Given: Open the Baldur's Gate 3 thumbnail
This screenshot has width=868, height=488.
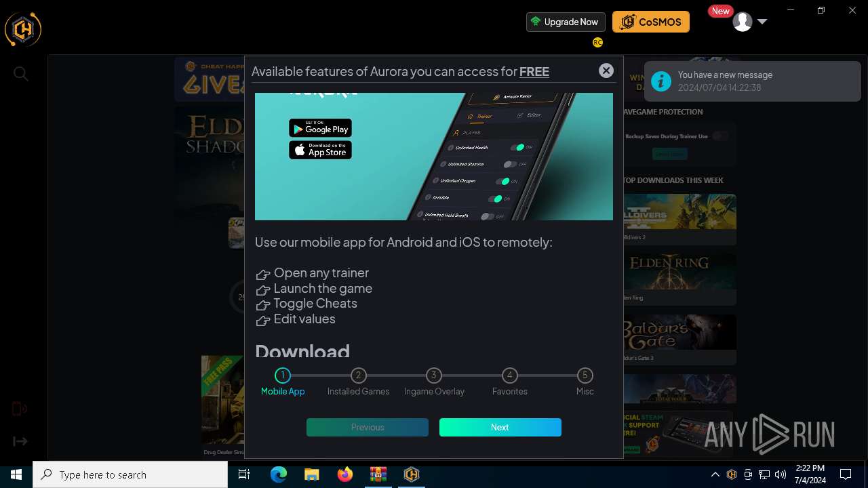Looking at the screenshot, I should tap(679, 332).
